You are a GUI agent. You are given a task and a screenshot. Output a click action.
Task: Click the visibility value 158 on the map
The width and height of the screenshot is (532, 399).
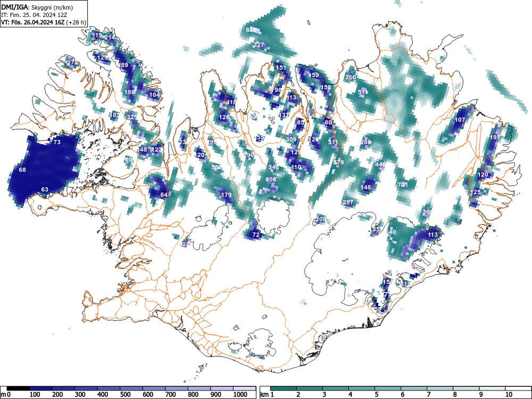[x=326, y=88]
